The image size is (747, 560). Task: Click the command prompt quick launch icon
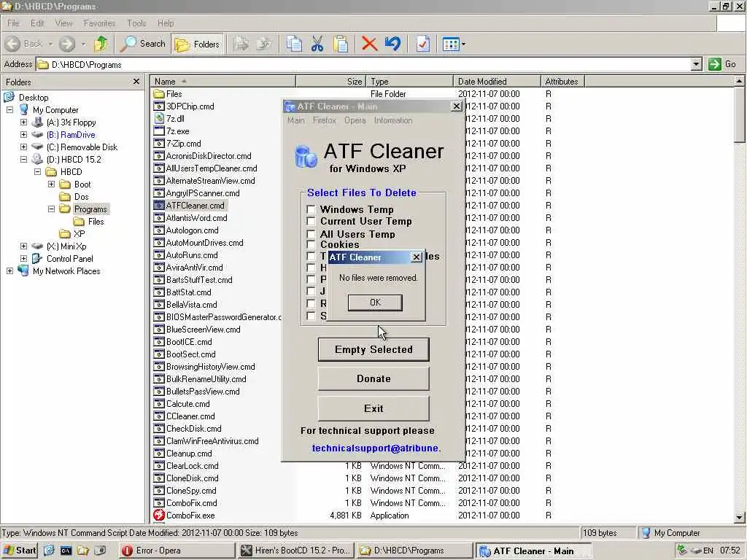(x=66, y=551)
